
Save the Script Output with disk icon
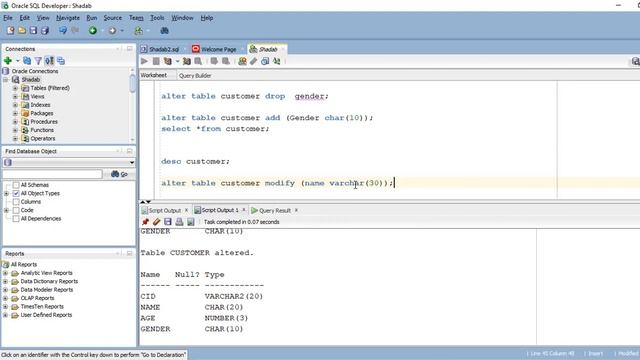pyautogui.click(x=168, y=222)
